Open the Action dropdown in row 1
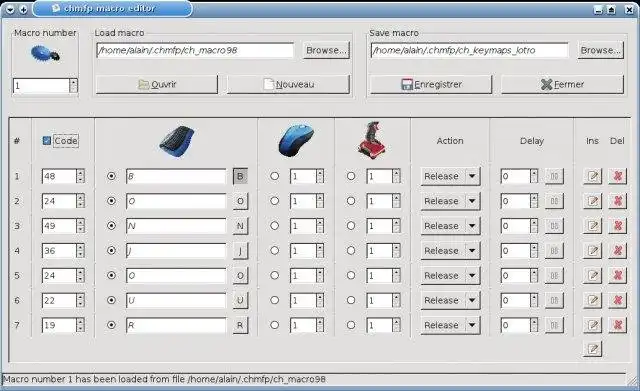The image size is (640, 391). (450, 176)
